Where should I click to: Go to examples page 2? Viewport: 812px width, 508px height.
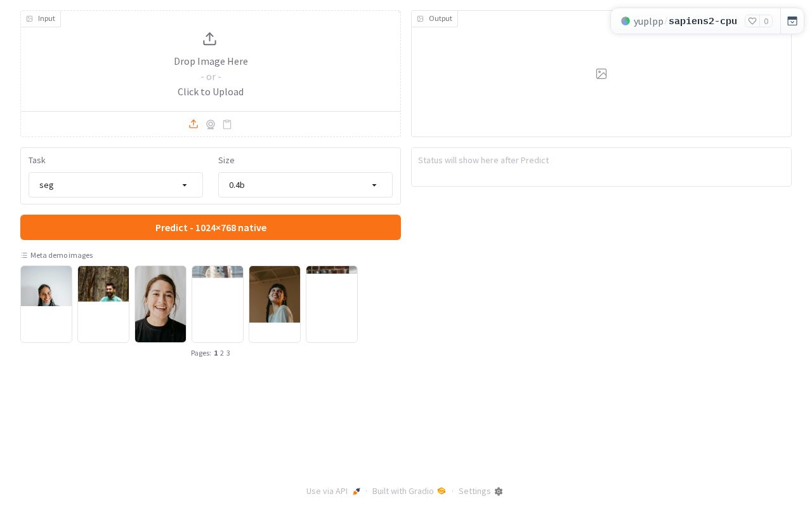(x=222, y=353)
